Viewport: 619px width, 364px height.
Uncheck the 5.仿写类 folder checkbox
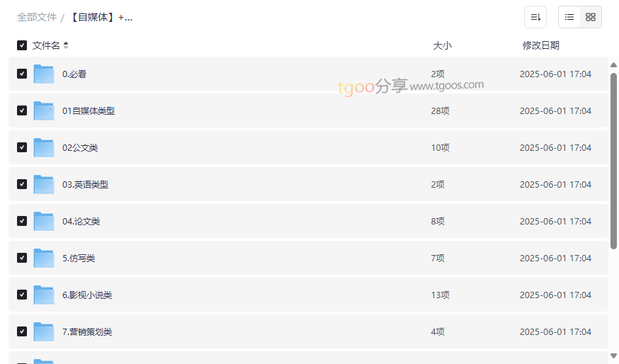click(22, 258)
